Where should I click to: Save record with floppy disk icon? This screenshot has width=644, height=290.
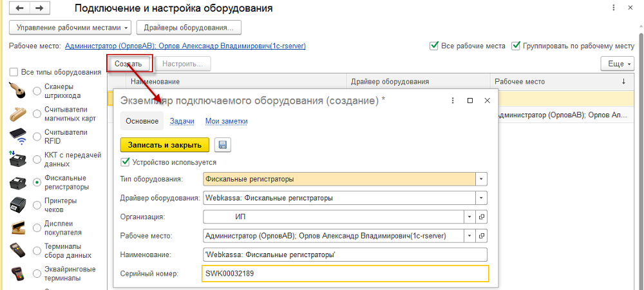point(223,145)
